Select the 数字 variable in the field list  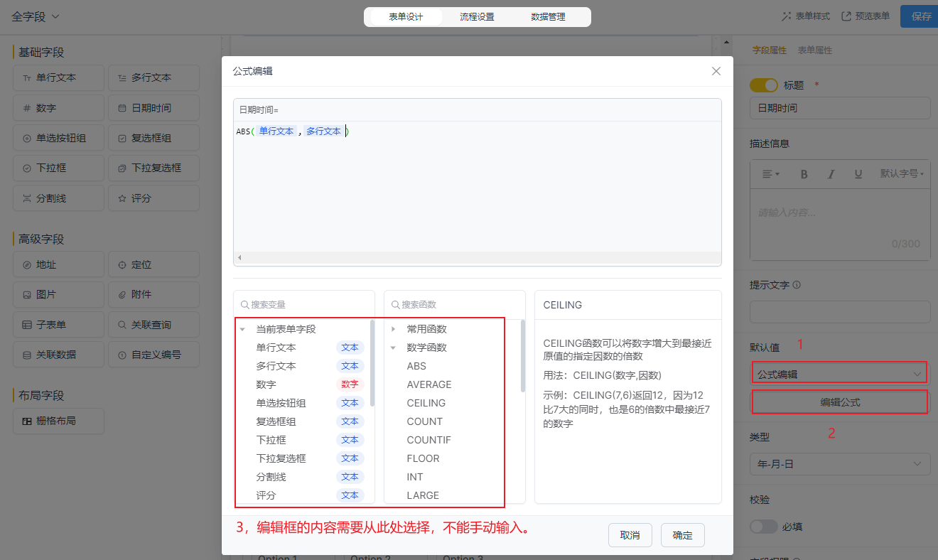pos(304,384)
